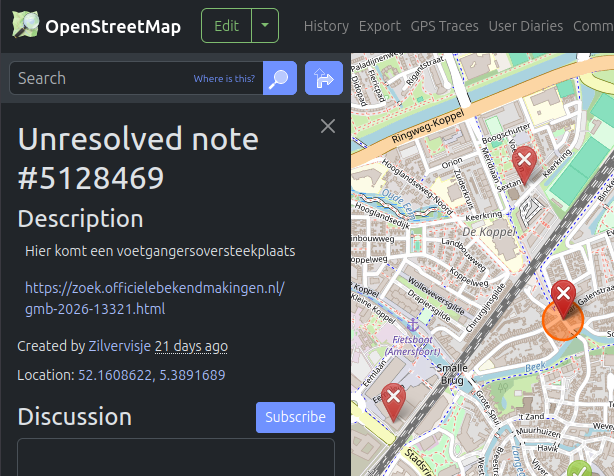
Task: Open the Export menu item
Action: 379,26
